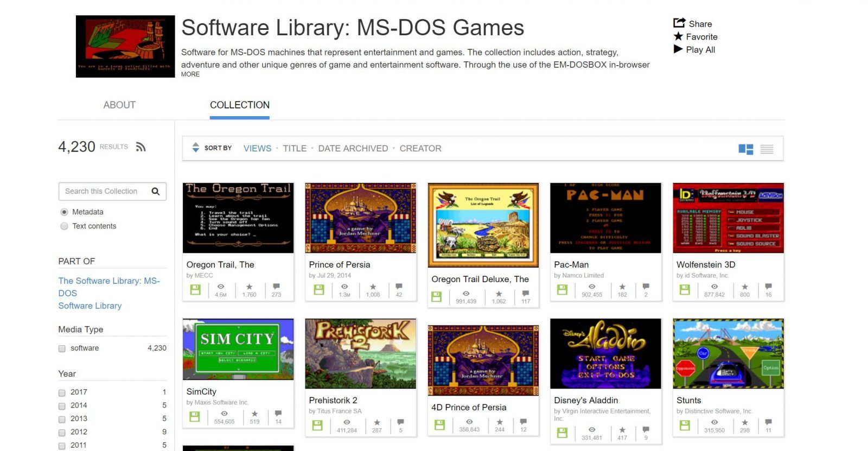Check the software media type box
Viewport: 868px width, 451px height.
(62, 348)
